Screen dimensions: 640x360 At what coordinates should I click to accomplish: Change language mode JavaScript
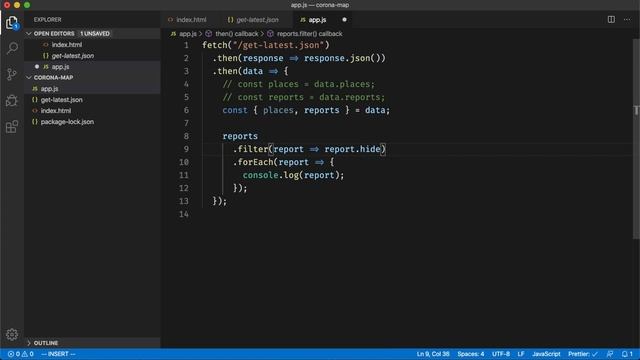tap(546, 354)
